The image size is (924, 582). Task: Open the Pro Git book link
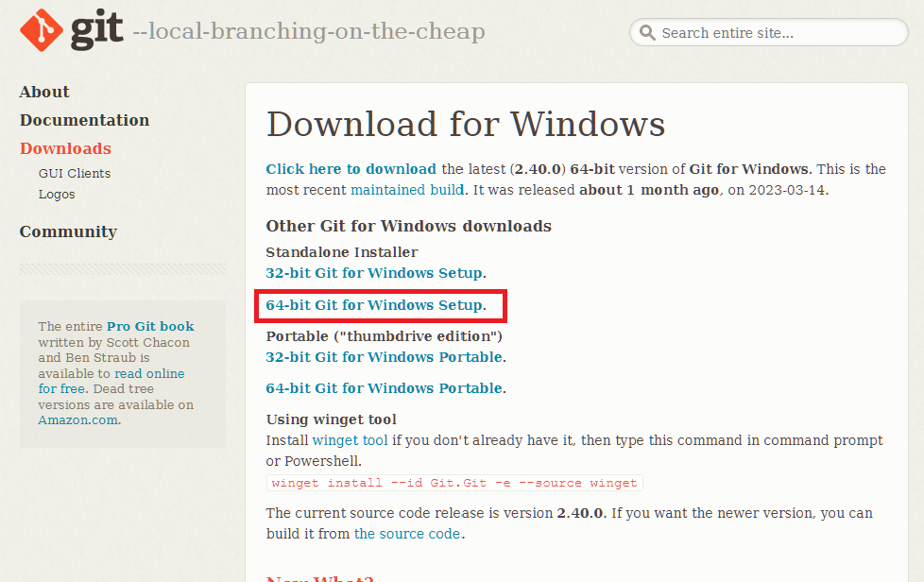pos(150,326)
